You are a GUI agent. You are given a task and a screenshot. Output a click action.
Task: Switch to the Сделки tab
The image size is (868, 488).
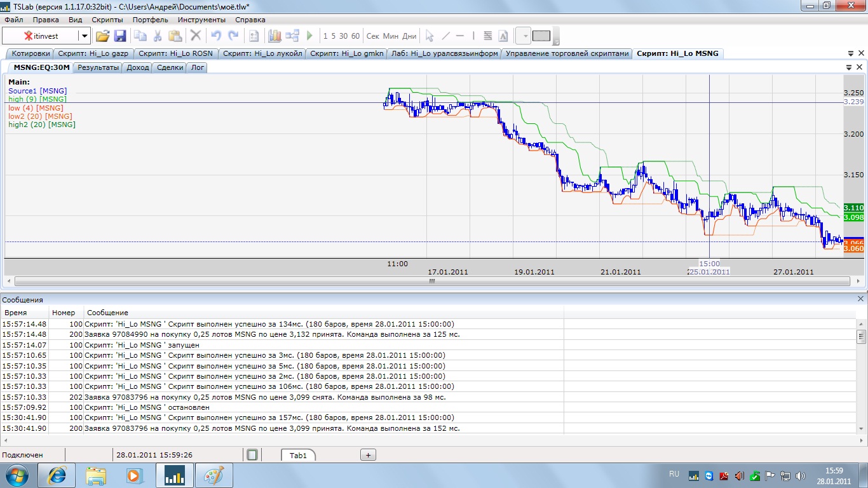[x=170, y=67]
